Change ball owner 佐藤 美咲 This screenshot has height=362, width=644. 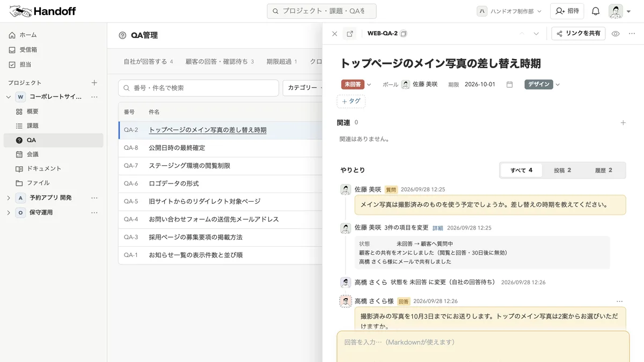(420, 84)
